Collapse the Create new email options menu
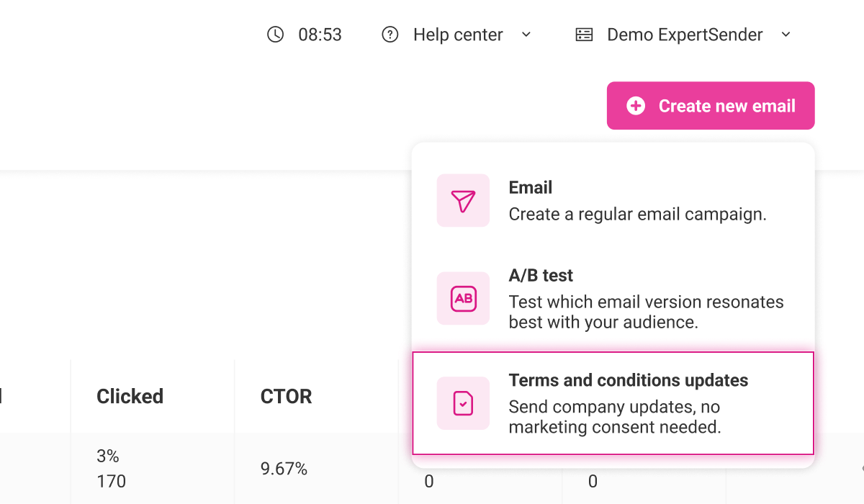This screenshot has width=864, height=504. point(710,105)
